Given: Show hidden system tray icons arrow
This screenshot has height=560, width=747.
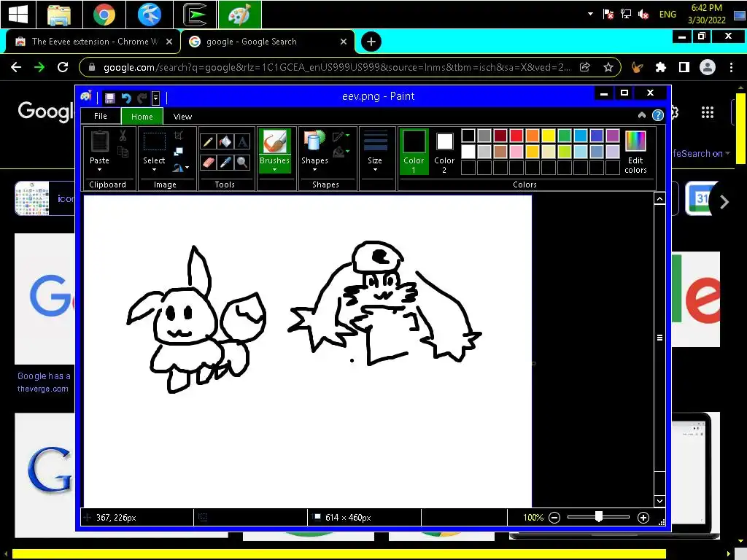Looking at the screenshot, I should pos(590,14).
